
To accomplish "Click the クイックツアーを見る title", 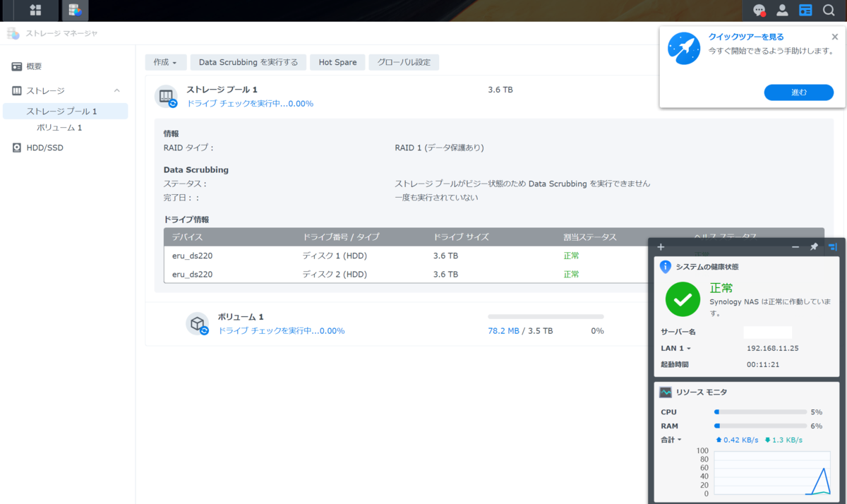I will click(x=746, y=37).
